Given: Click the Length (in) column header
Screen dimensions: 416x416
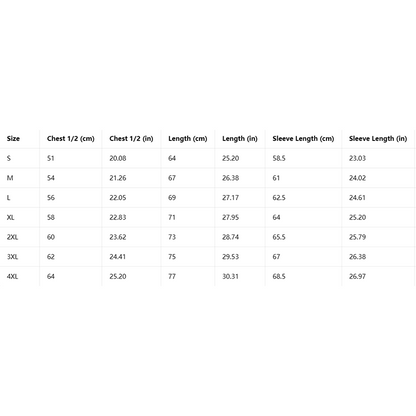Looking at the screenshot, I should tap(240, 139).
